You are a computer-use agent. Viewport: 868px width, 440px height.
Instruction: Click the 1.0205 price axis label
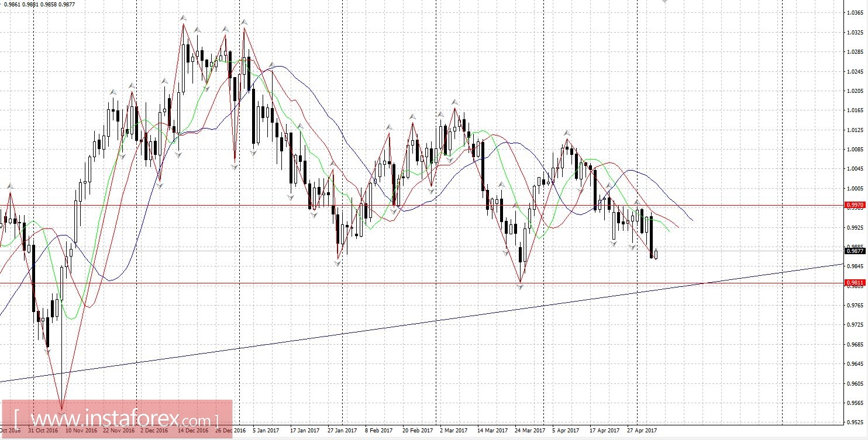[x=855, y=91]
